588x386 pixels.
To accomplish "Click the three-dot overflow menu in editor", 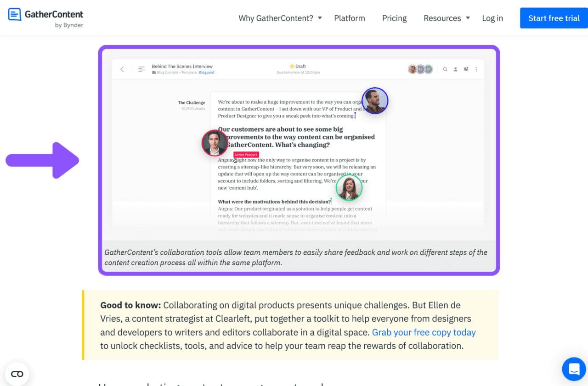I will pyautogui.click(x=476, y=69).
